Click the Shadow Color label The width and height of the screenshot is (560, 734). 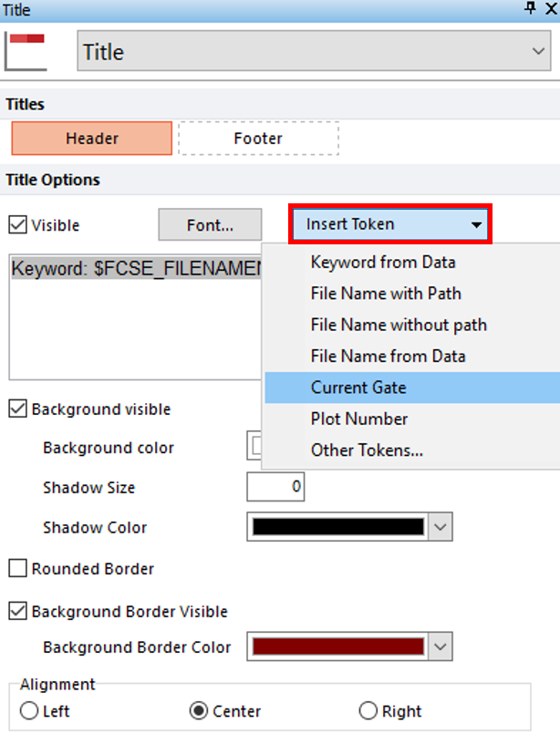click(95, 528)
